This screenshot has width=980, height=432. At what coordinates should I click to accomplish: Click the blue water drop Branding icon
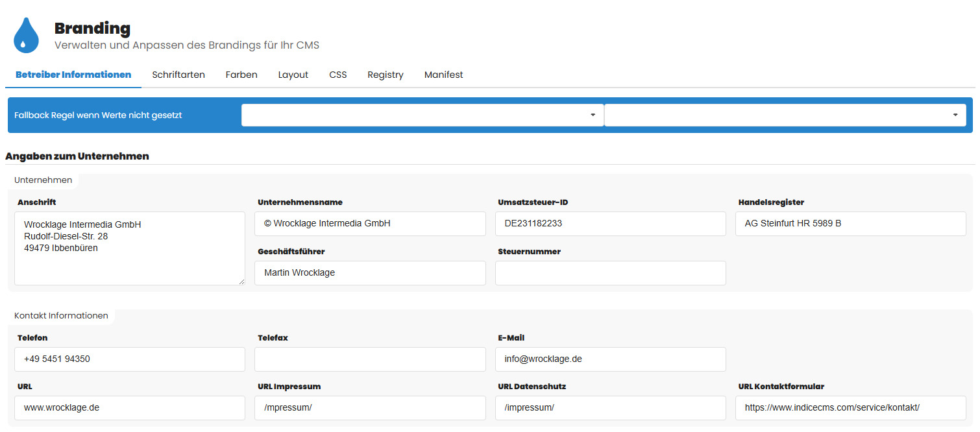26,35
